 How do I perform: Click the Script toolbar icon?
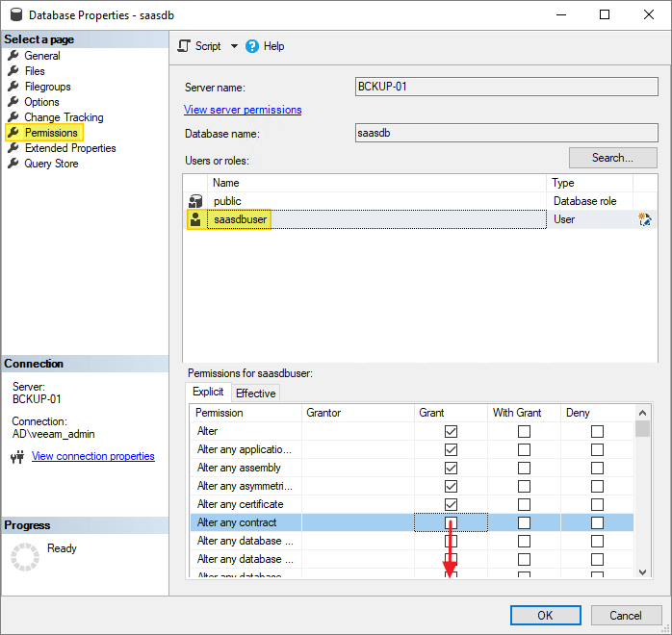click(185, 46)
